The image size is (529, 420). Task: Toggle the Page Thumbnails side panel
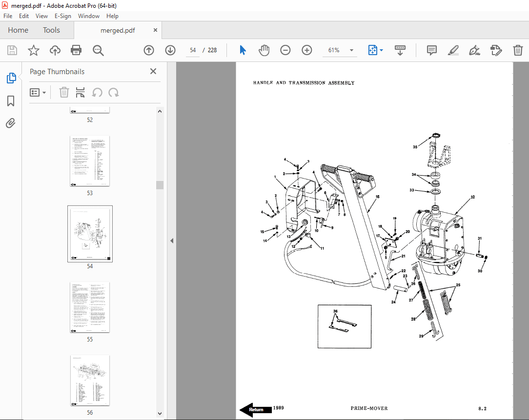coord(11,78)
